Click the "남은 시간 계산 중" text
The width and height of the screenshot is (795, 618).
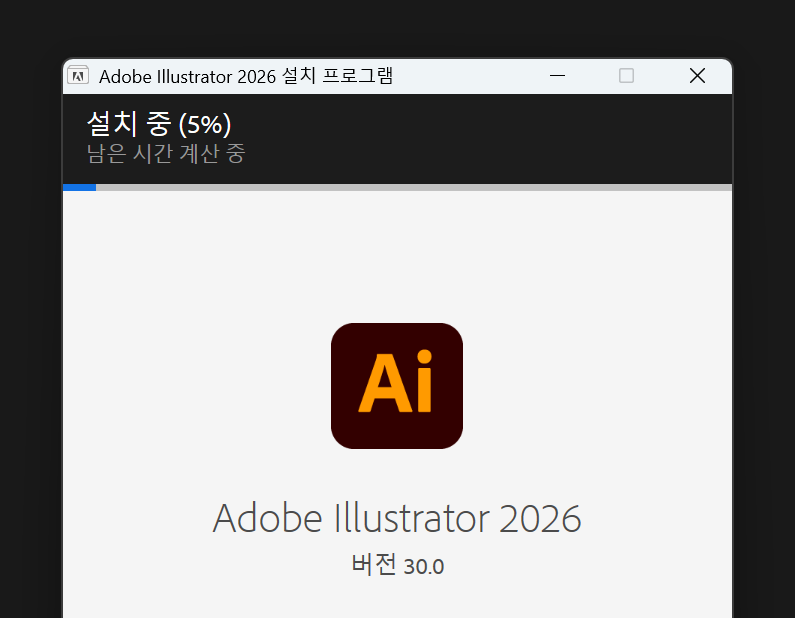(166, 154)
